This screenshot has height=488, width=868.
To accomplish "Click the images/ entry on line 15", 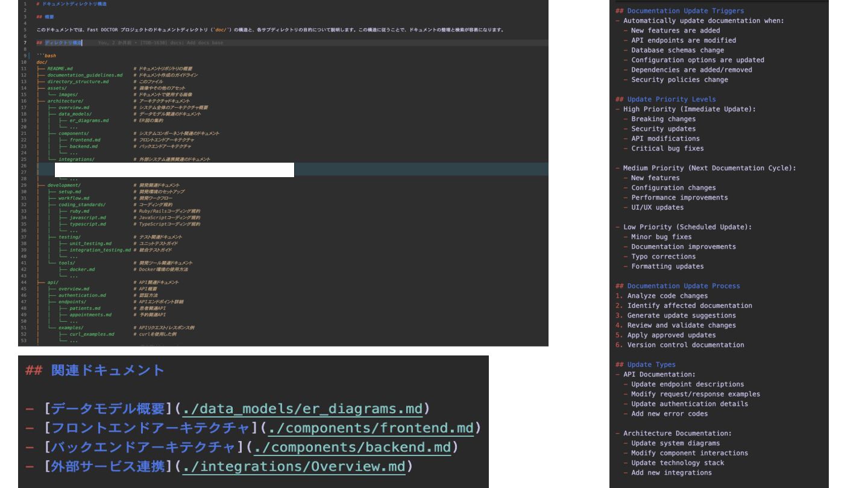I will coord(68,95).
